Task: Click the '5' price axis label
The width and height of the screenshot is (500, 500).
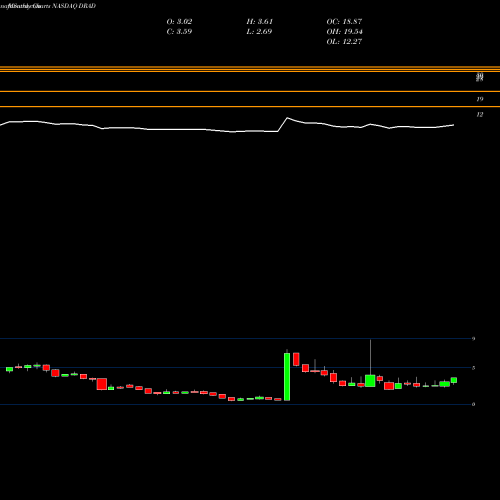Action: pyautogui.click(x=473, y=368)
